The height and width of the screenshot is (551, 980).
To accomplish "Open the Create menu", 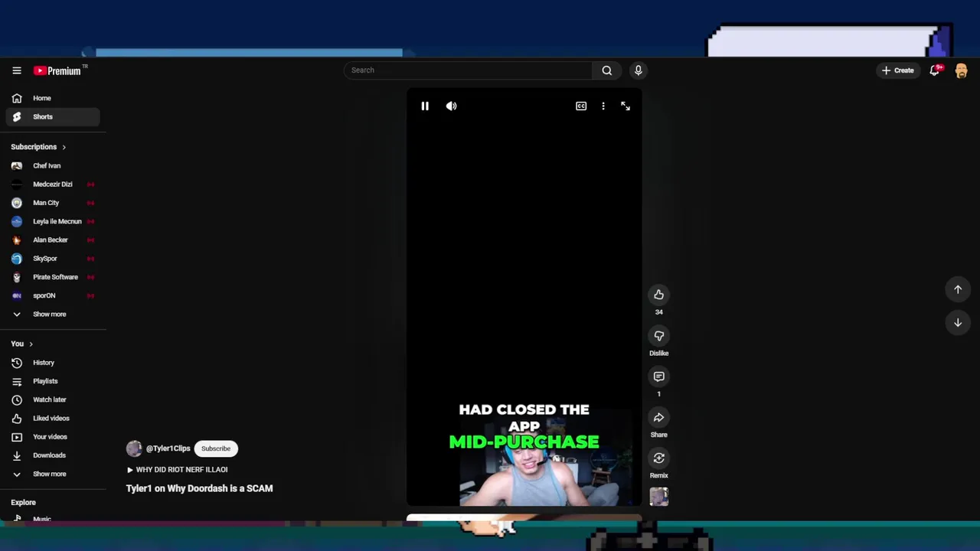I will (897, 70).
